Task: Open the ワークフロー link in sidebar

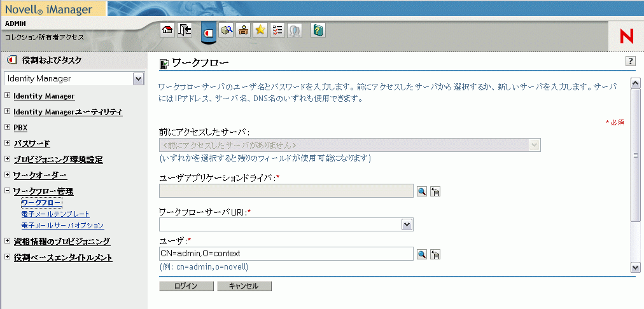Action: pyautogui.click(x=41, y=203)
